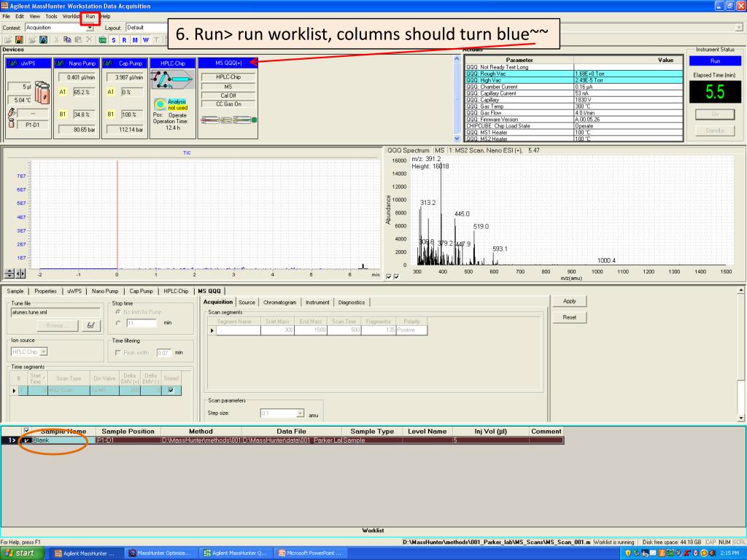Switch to the Chromatogram tab
The height and width of the screenshot is (560, 747).
(x=279, y=303)
